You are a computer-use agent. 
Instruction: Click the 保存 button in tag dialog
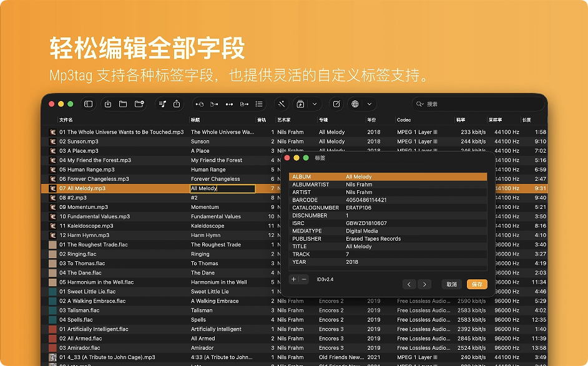[477, 284]
